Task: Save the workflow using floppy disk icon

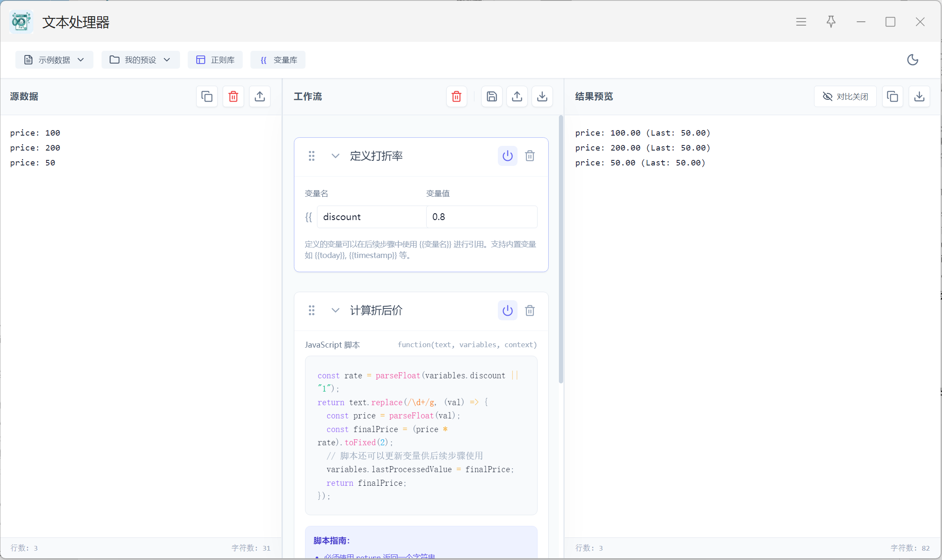Action: [491, 96]
